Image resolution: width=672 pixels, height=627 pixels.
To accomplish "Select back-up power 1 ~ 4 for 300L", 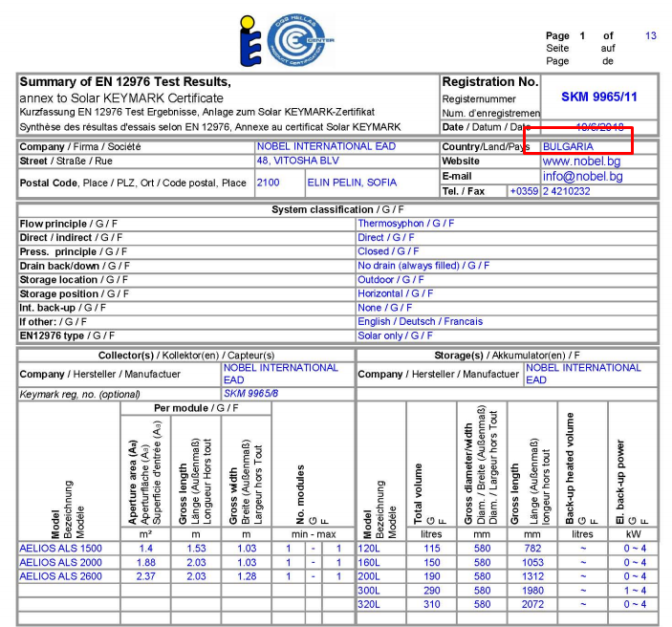I will [635, 591].
